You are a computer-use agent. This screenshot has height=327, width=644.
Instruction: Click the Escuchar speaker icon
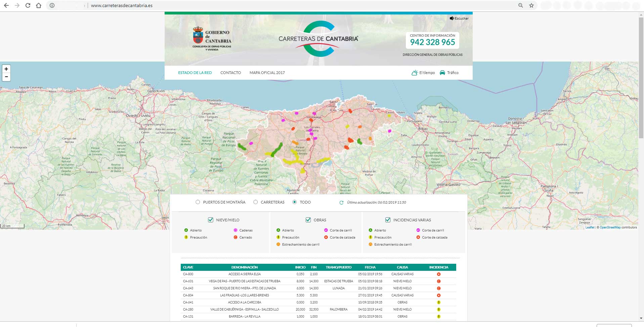[452, 19]
